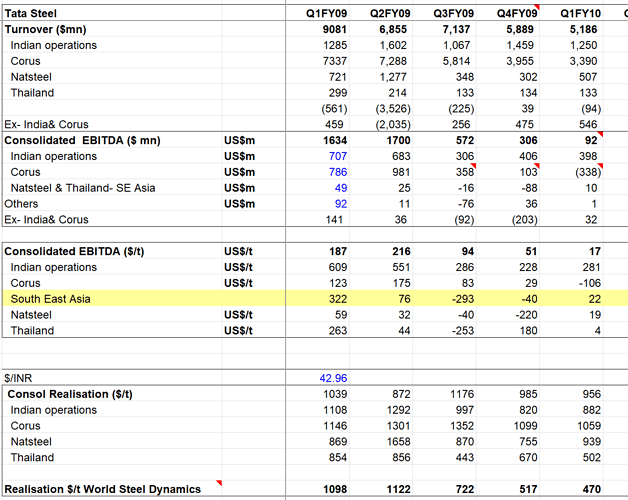This screenshot has height=500, width=628.
Task: Click the Q3FY09 column header
Action: pyautogui.click(x=453, y=13)
